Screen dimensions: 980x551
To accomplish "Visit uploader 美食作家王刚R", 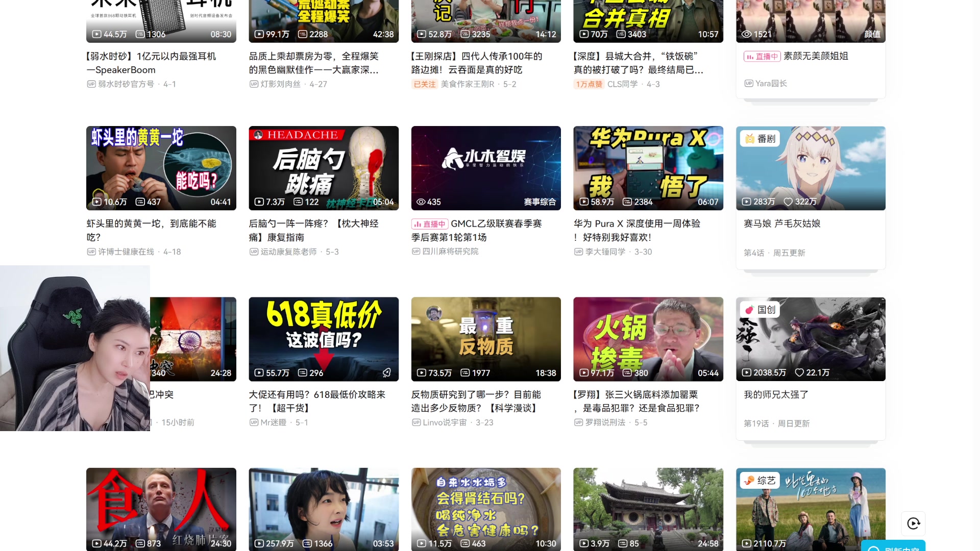I will pos(468,84).
